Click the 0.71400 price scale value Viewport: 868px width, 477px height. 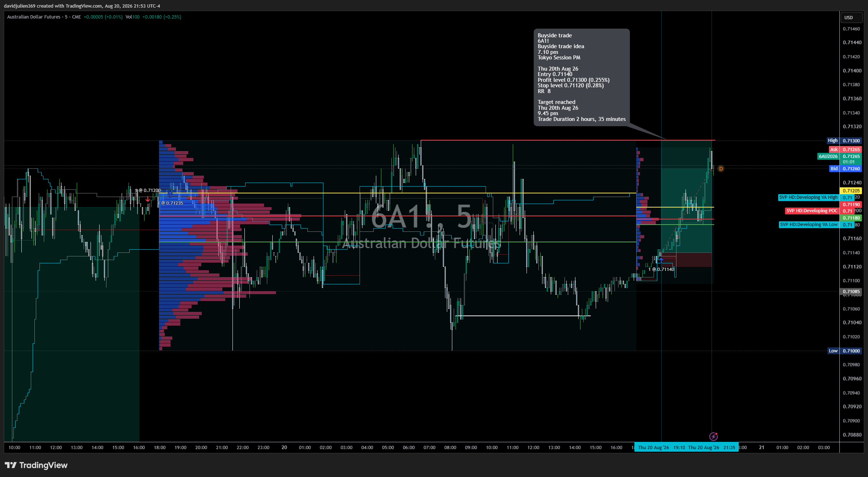tap(851, 71)
